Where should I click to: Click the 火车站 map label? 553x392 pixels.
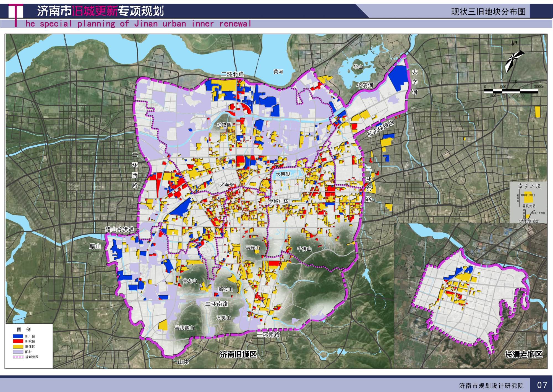[227, 185]
